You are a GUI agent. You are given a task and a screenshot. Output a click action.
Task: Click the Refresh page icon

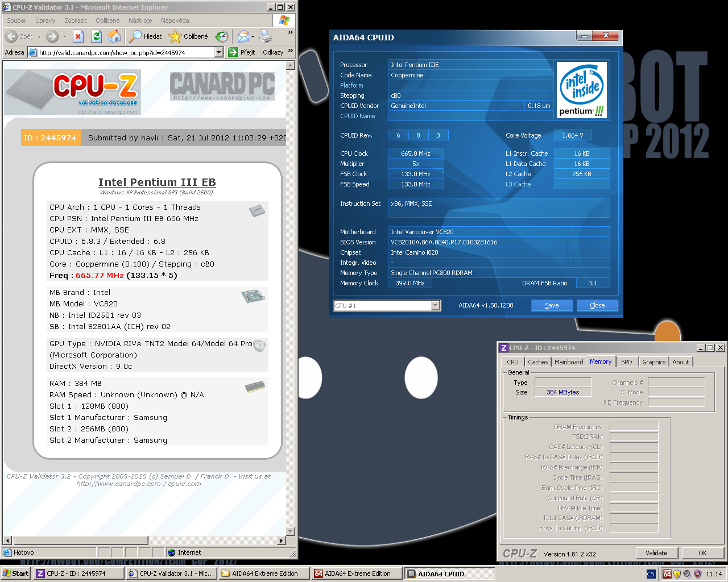pyautogui.click(x=97, y=36)
